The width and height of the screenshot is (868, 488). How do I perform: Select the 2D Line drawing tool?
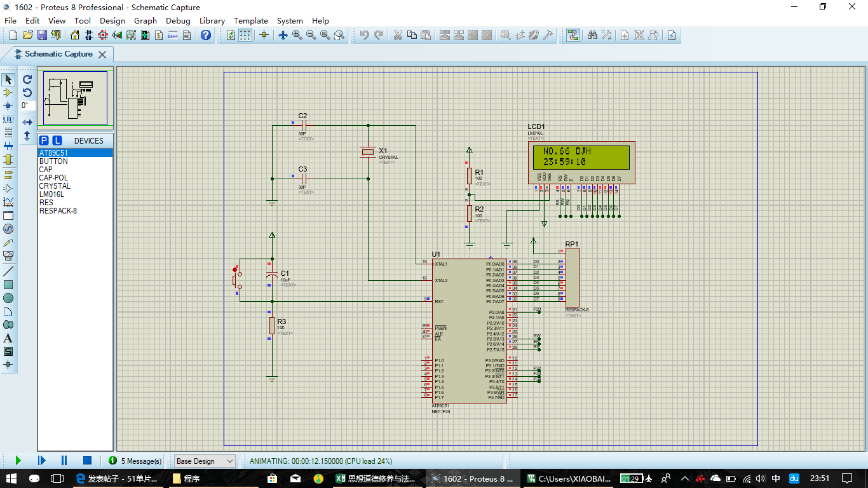coord(8,271)
